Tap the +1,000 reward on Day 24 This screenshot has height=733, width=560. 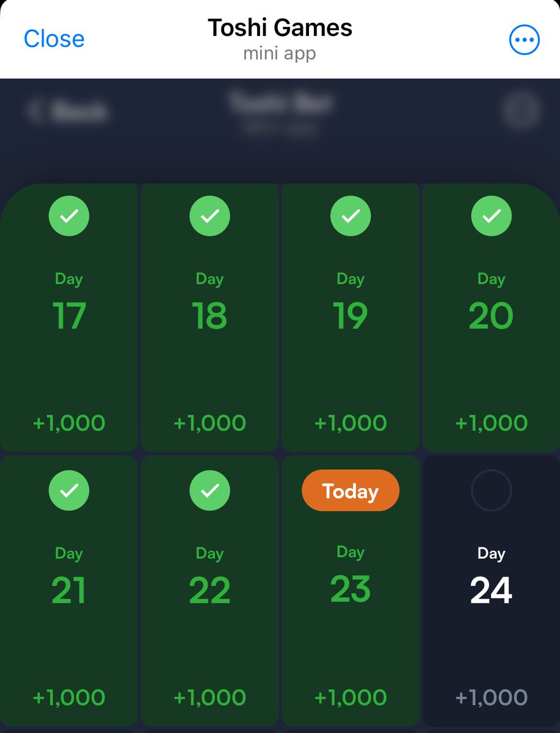(491, 697)
